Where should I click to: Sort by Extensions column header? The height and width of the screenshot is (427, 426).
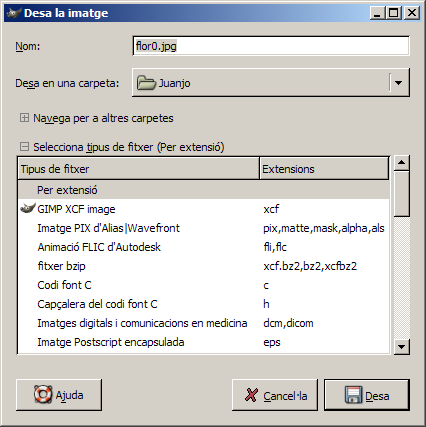324,169
